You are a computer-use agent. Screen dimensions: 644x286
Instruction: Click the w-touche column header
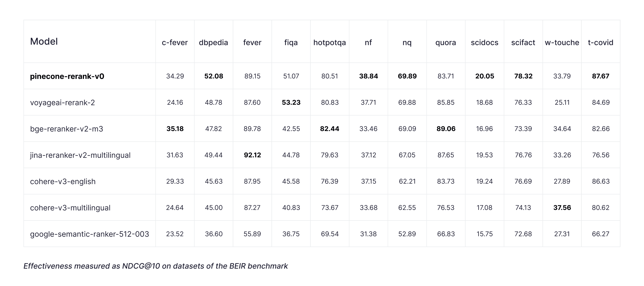562,43
